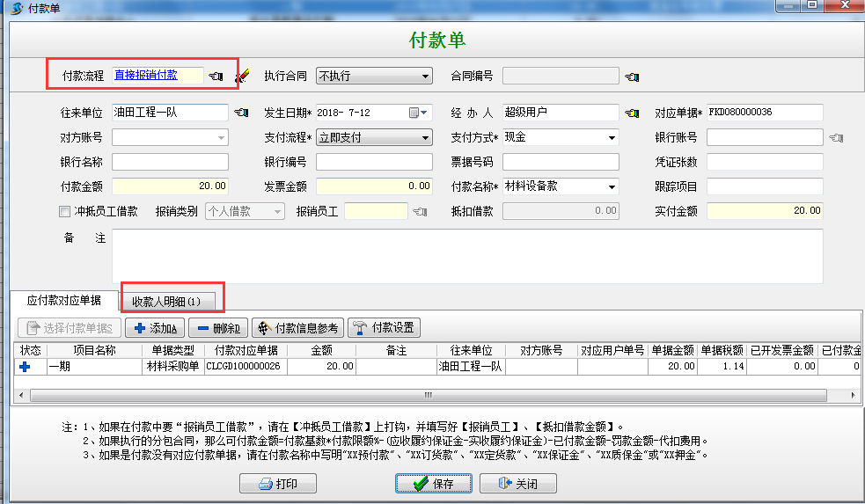Image resolution: width=865 pixels, height=504 pixels.
Task: Expand the 执行合同 dropdown
Action: click(x=426, y=77)
